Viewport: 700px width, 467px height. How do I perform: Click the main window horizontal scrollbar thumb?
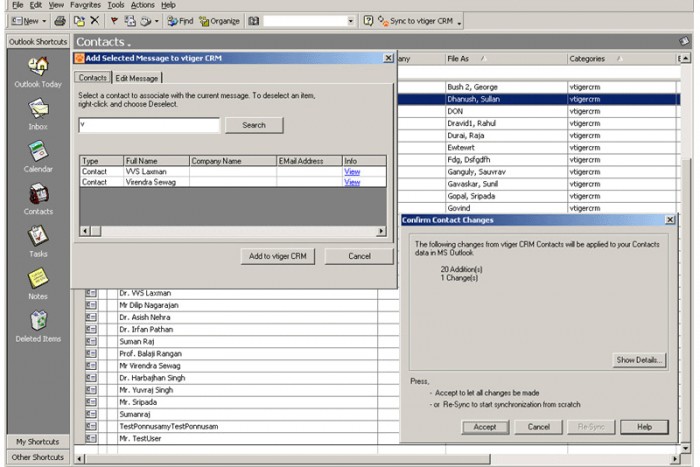click(287, 459)
